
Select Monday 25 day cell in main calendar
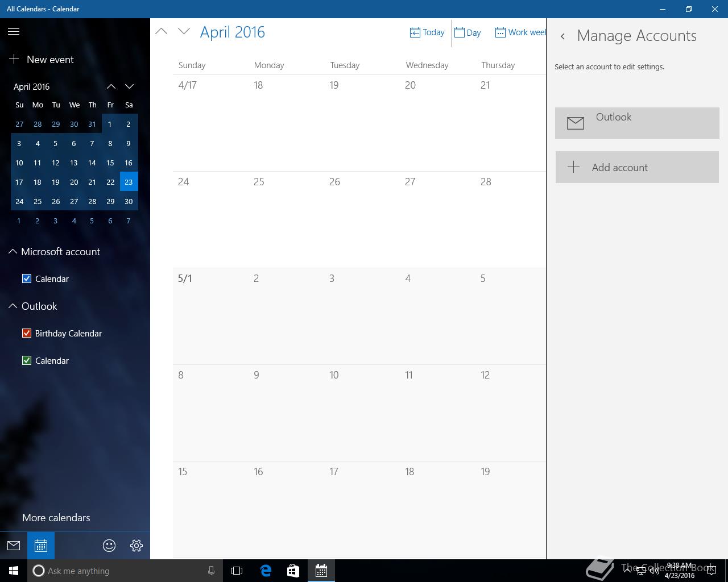[287, 219]
